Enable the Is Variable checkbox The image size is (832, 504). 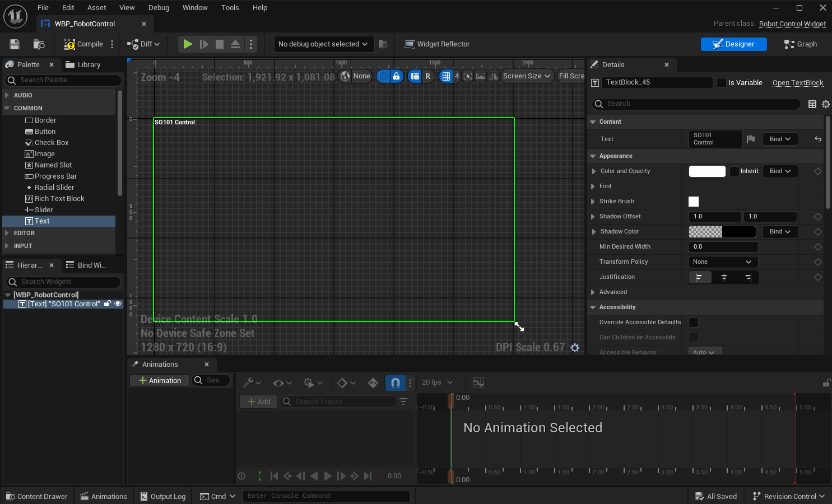(722, 83)
